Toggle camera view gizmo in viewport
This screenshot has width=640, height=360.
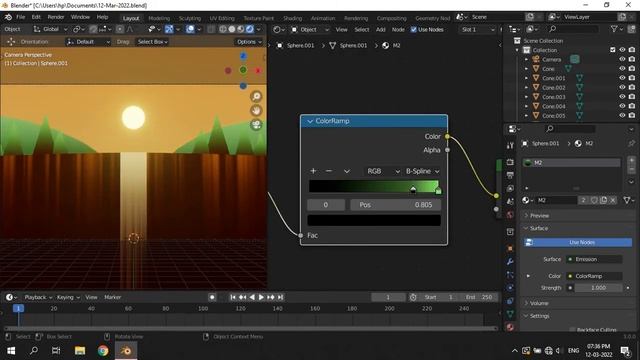pos(256,125)
